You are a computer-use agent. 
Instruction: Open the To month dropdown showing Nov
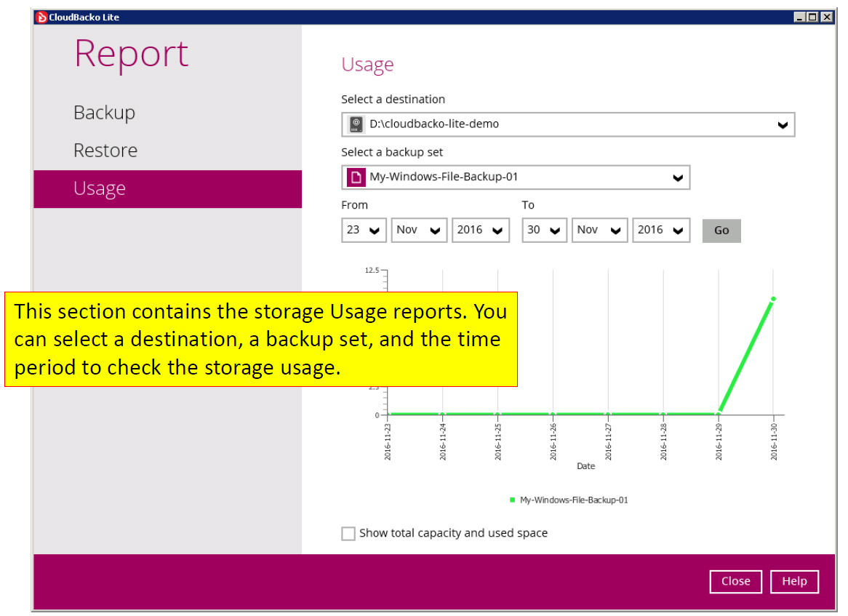599,231
